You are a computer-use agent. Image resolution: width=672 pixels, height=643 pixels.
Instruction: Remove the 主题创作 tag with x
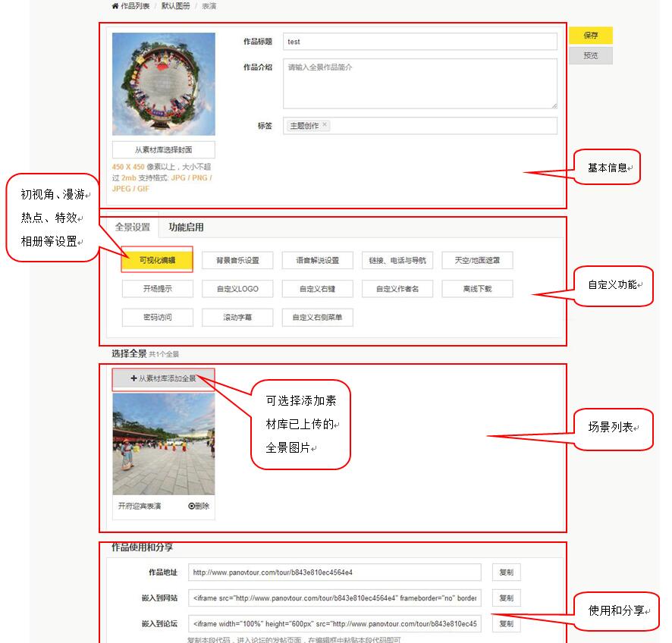(325, 125)
